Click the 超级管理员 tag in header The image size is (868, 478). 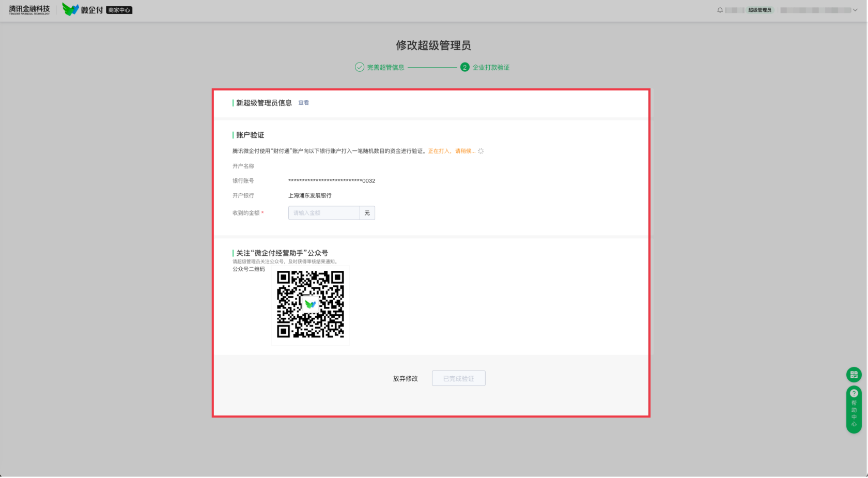coord(760,10)
